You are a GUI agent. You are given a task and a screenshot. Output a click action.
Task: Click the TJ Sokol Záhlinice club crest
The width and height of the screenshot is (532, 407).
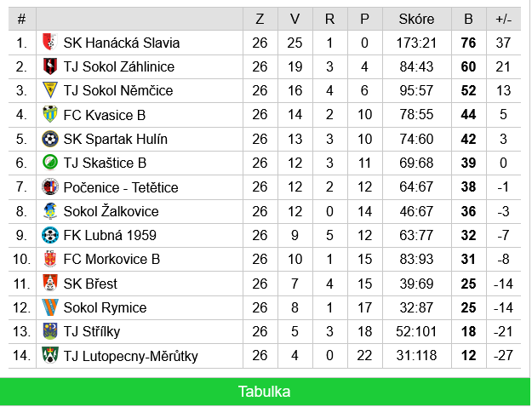click(50, 66)
